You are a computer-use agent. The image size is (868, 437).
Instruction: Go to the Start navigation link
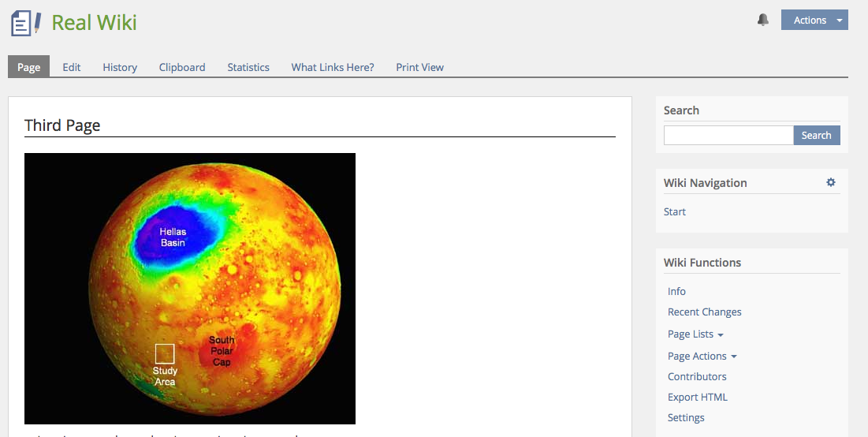(675, 211)
